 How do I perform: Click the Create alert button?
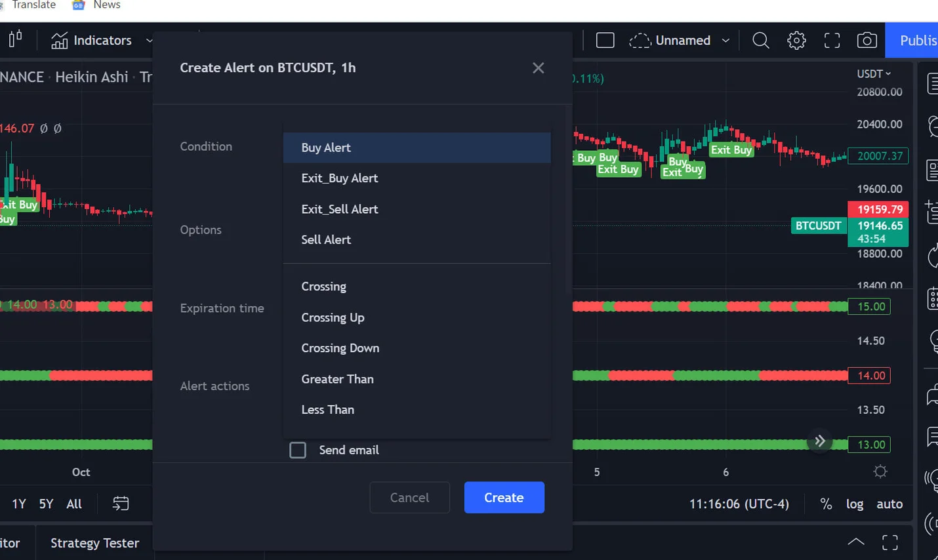(504, 498)
